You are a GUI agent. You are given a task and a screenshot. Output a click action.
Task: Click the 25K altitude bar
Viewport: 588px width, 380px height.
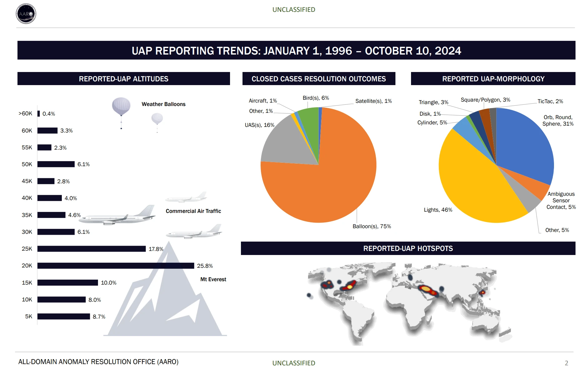pyautogui.click(x=91, y=249)
